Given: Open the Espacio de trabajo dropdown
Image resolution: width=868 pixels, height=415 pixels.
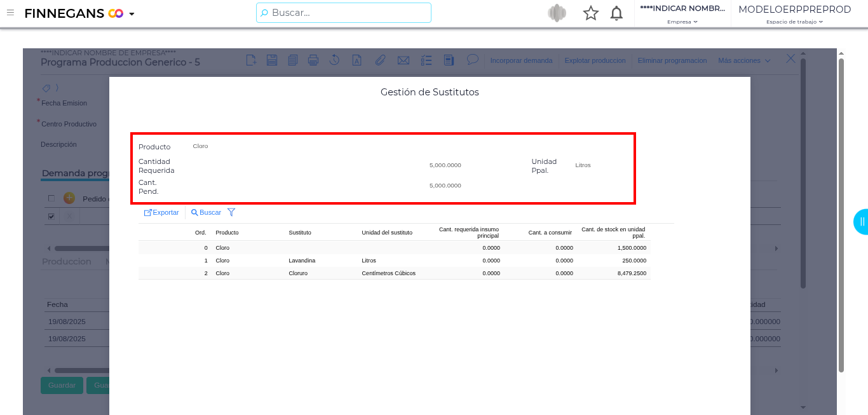Looking at the screenshot, I should click(x=794, y=22).
